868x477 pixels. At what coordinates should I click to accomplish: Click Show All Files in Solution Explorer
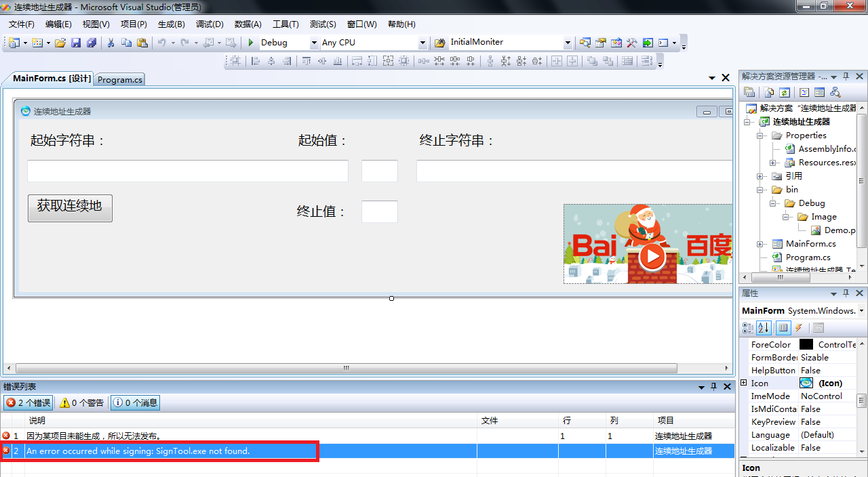tap(769, 92)
